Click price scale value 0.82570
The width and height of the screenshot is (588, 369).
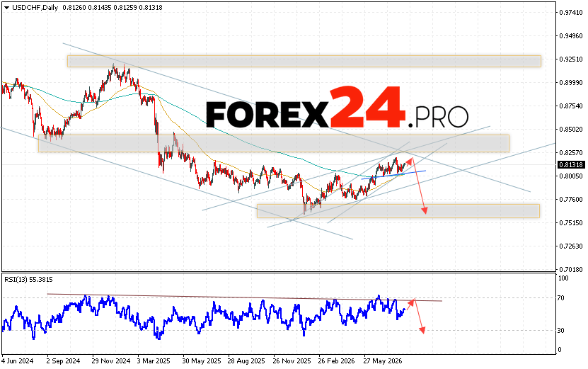tap(571, 153)
